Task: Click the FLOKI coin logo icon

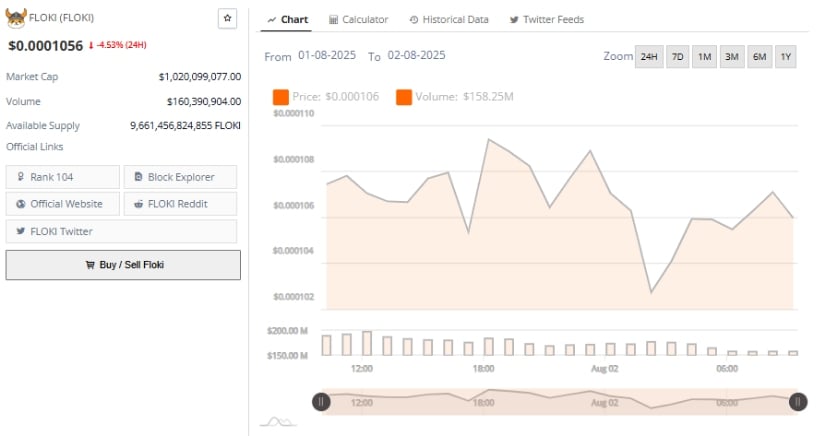Action: (x=16, y=18)
